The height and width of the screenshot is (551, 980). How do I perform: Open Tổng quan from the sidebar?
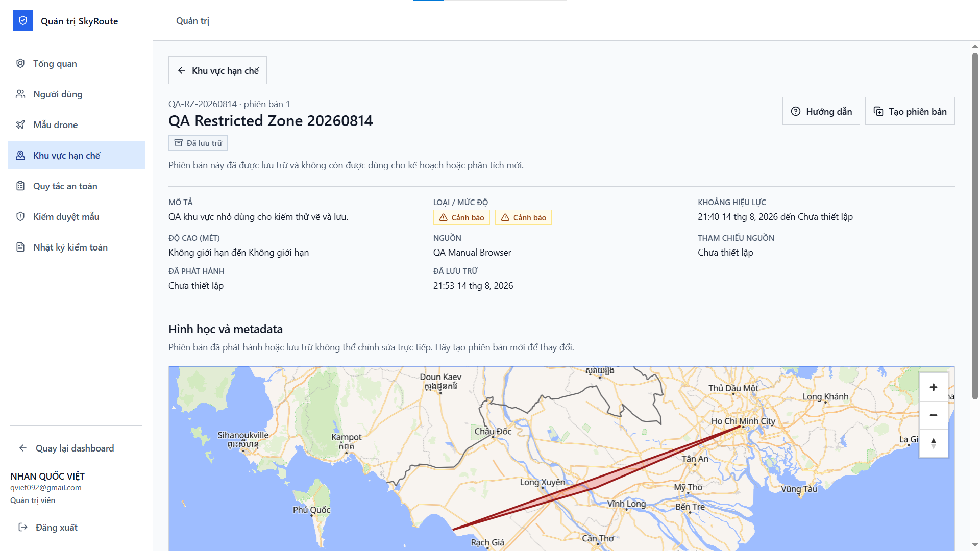(x=77, y=63)
